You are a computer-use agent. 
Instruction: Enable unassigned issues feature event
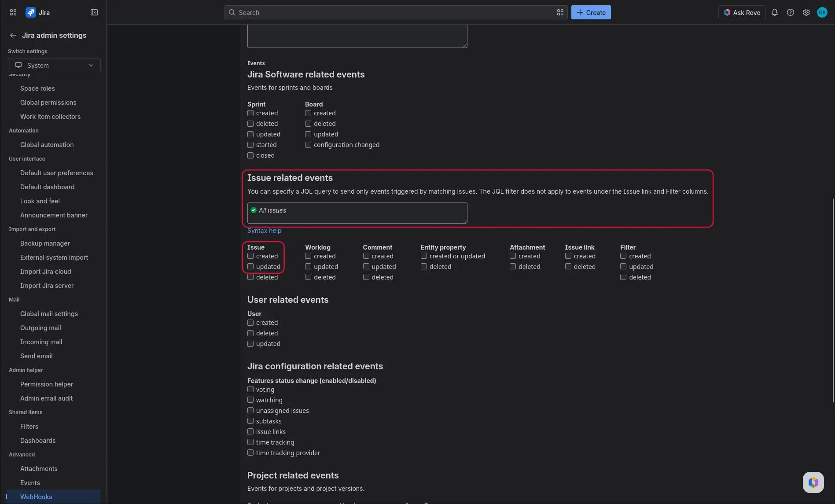coord(250,410)
